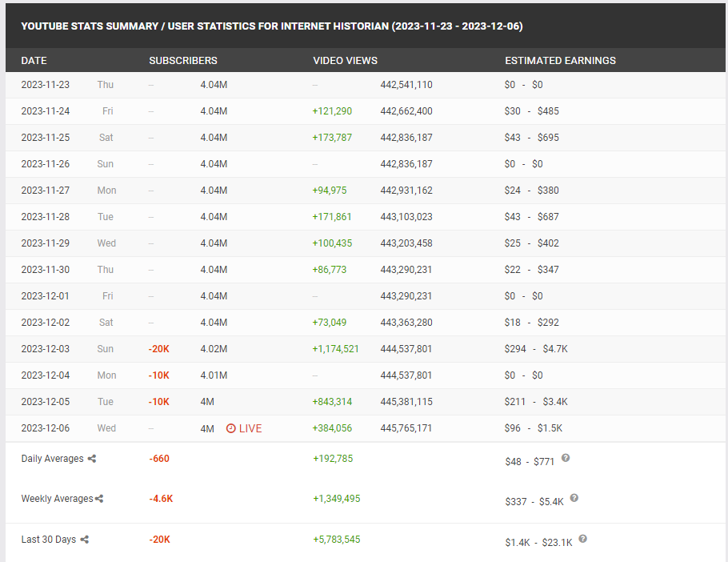This screenshot has height=562, width=728.
Task: Click the date 2023-11-25
Action: (x=45, y=138)
